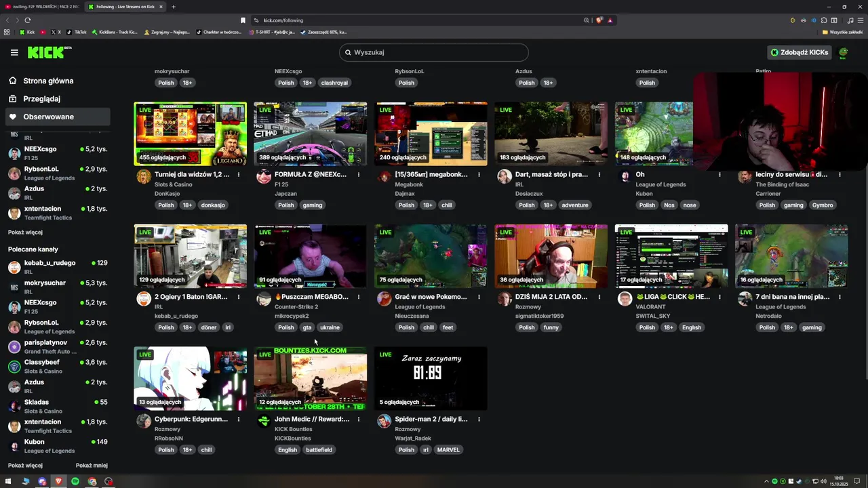Open options menu for FORMUŁA Z @NEEXc stream

[359, 175]
